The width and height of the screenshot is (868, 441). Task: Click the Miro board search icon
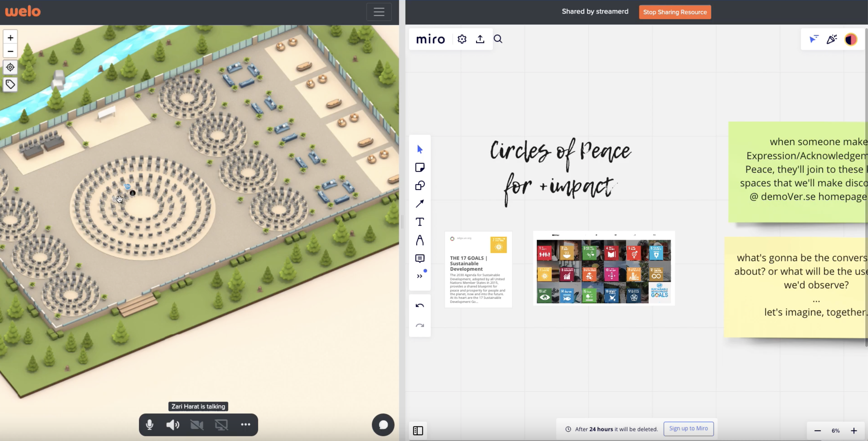pos(498,39)
